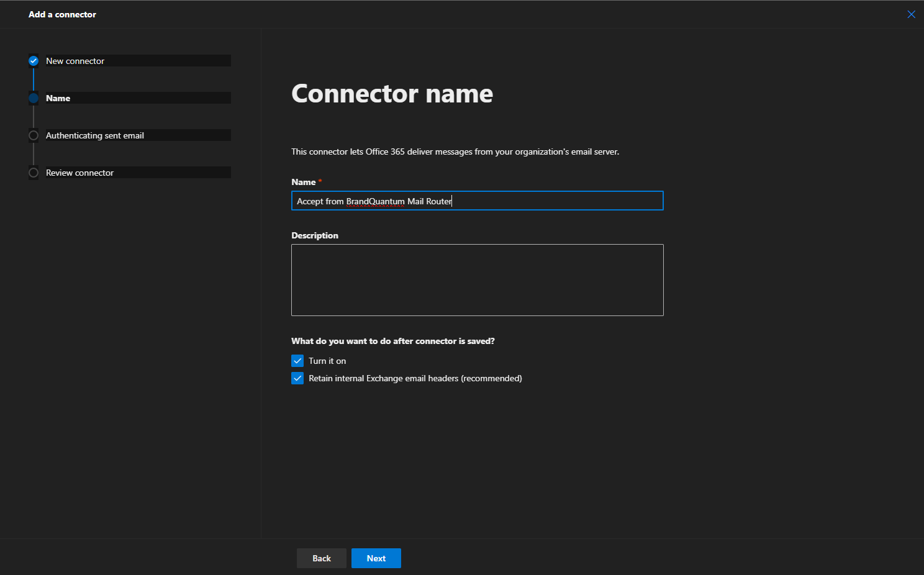Click the "Retain internal Exchange email headers (recommended)" label
The height and width of the screenshot is (575, 924).
415,378
